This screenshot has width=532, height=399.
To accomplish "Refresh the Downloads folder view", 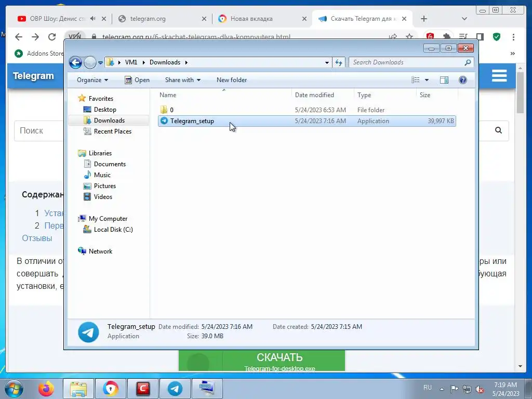I will [x=339, y=62].
